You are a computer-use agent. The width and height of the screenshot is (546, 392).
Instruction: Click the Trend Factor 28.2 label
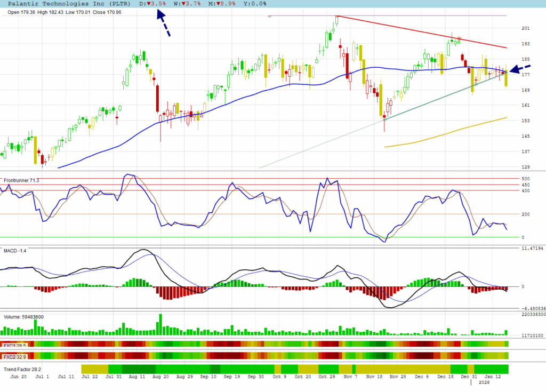coord(22,369)
